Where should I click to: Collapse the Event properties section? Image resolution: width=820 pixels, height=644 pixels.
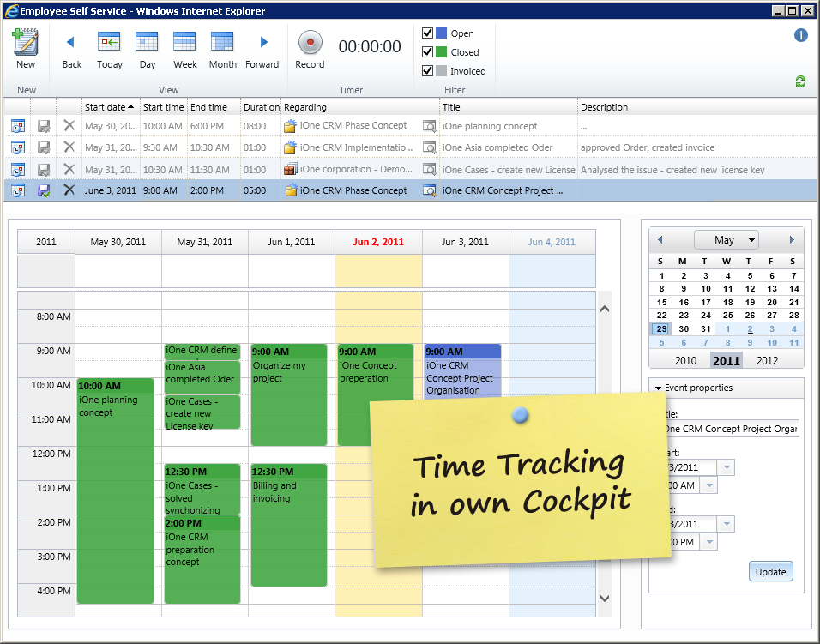click(x=660, y=388)
